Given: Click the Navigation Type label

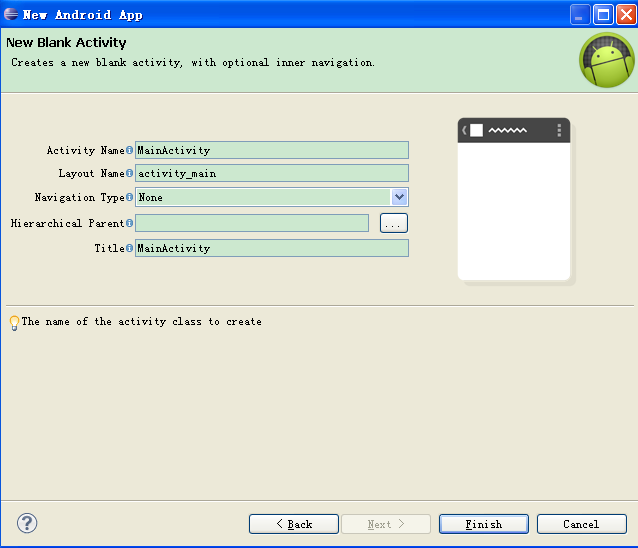Looking at the screenshot, I should pyautogui.click(x=79, y=197).
